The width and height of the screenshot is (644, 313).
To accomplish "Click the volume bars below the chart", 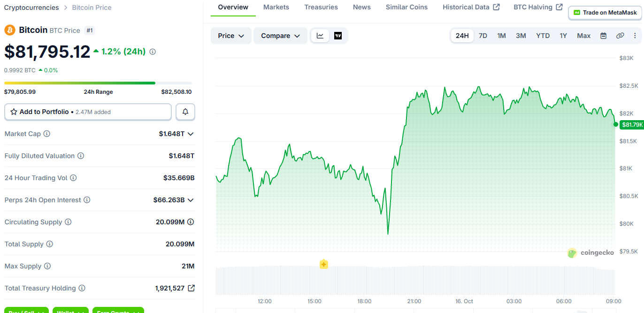I will (x=415, y=280).
